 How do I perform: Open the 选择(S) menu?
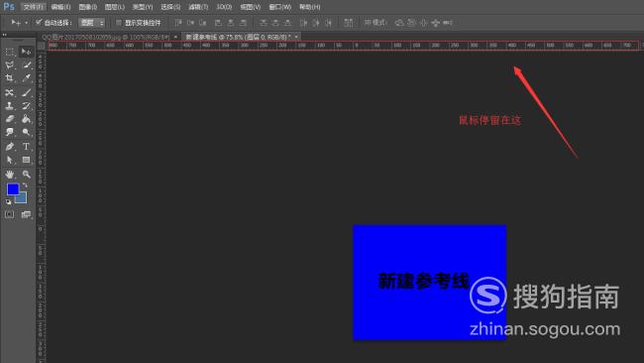(170, 7)
